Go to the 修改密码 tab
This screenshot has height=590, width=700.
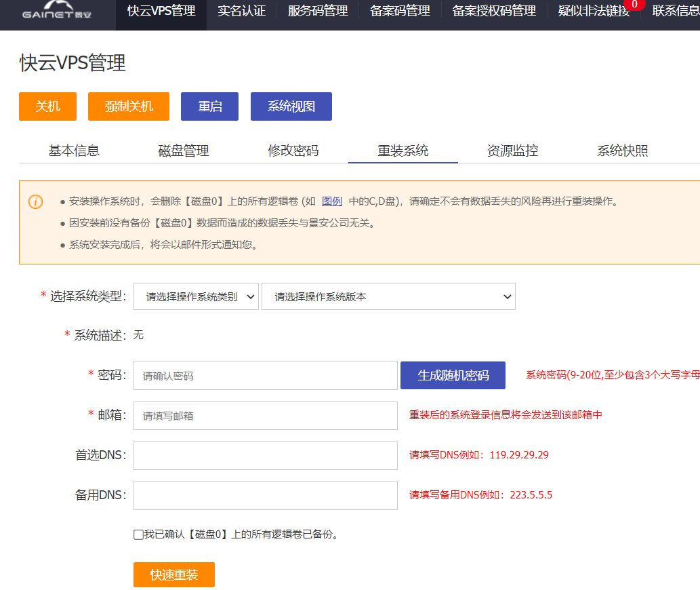pos(293,151)
